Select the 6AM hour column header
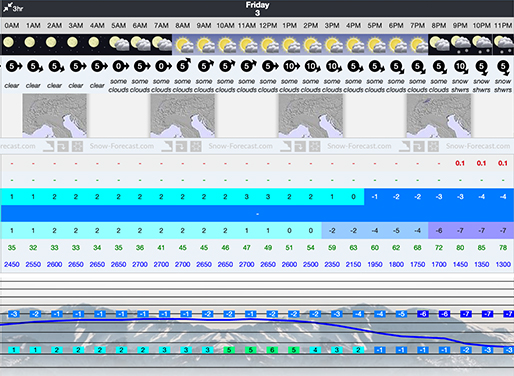Screen dimensions: 514x376 140,25
